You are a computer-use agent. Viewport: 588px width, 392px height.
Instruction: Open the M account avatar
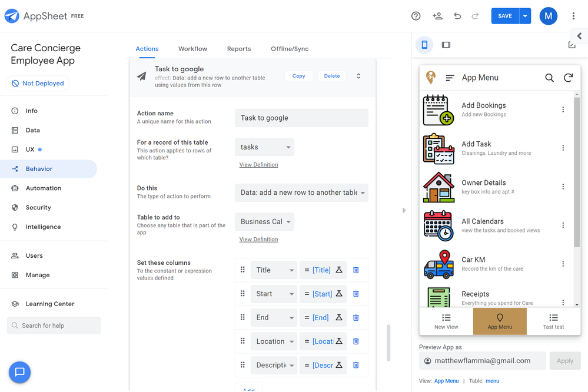click(548, 16)
